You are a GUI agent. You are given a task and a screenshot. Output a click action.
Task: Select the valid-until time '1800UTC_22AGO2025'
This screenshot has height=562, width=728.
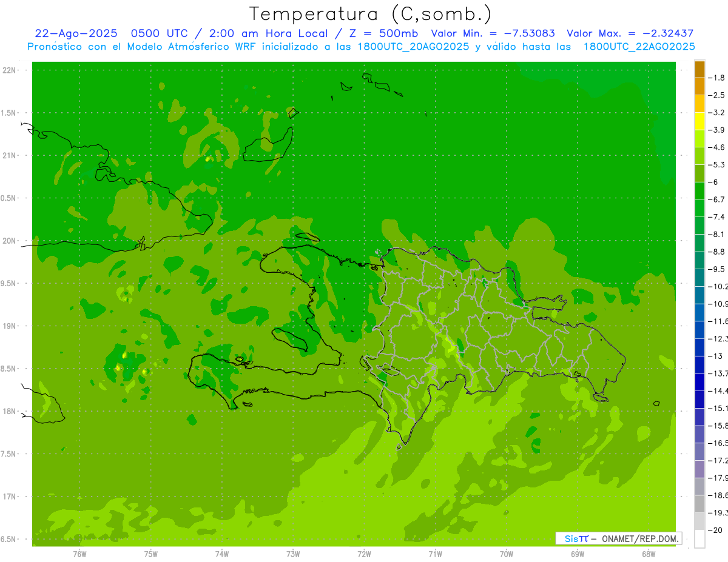(639, 47)
